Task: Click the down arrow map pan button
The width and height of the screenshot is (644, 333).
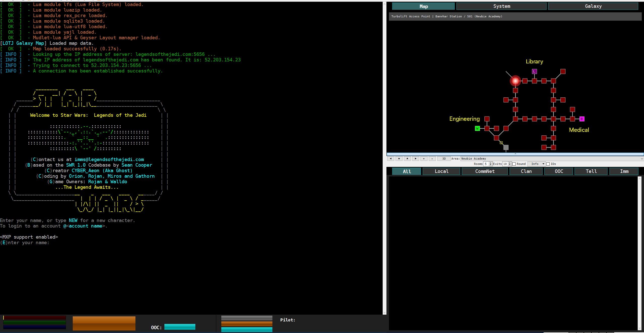Action: pos(399,159)
